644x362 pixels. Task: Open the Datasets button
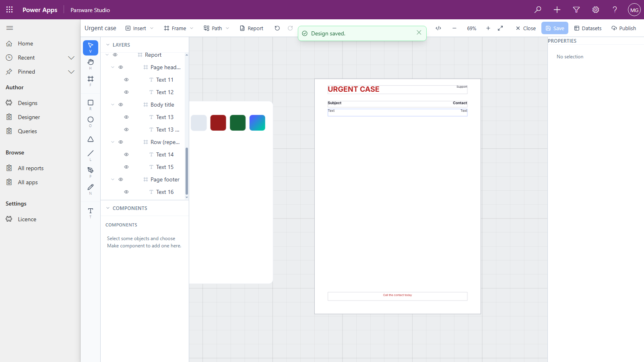point(588,28)
